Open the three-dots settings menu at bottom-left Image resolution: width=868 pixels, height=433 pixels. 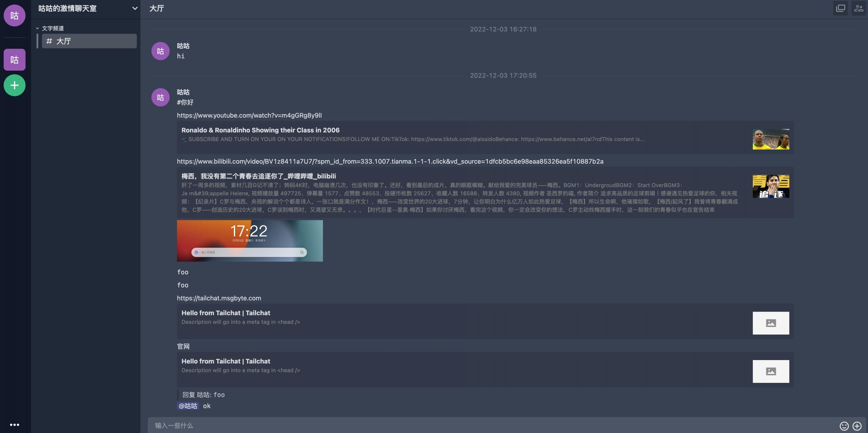click(15, 424)
